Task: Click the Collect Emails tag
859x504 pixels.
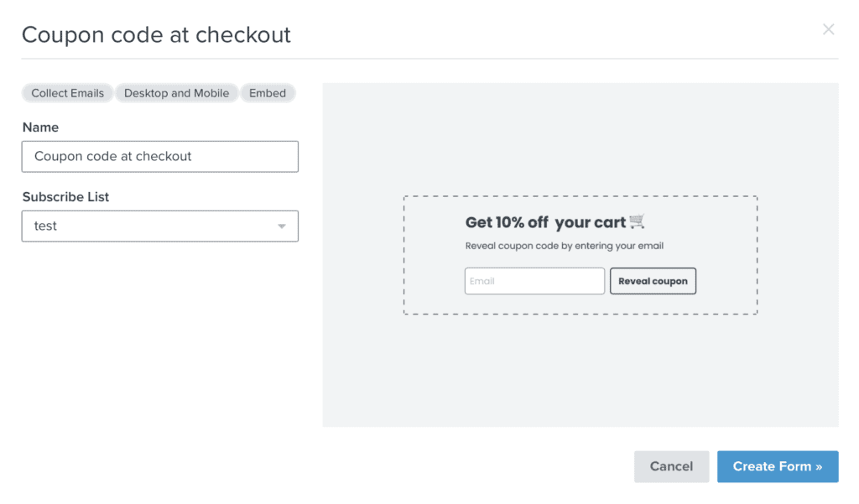Action: tap(67, 93)
